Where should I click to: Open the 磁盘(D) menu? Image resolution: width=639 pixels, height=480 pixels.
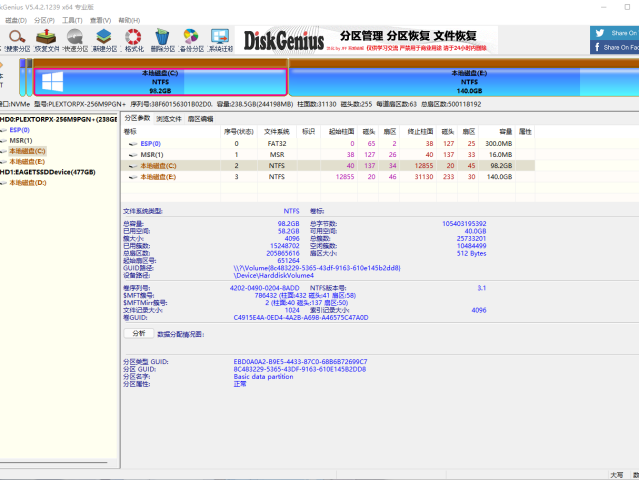tap(16, 20)
